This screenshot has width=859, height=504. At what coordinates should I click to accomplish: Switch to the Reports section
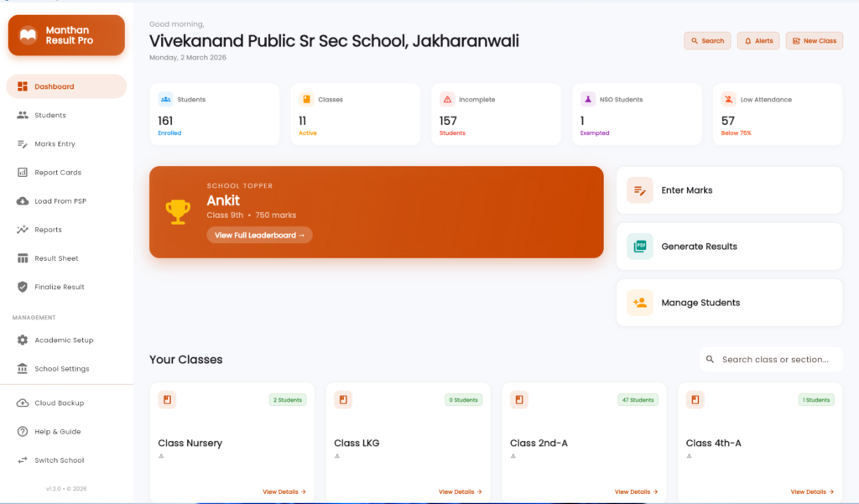48,229
